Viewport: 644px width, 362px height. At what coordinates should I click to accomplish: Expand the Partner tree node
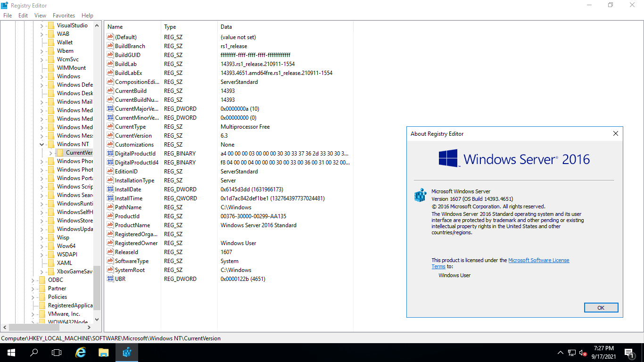[x=33, y=288]
